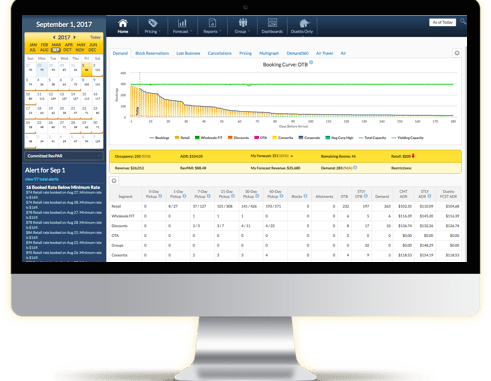Open the view total alerts link
Viewport: 491px width, 381px height.
[x=42, y=179]
